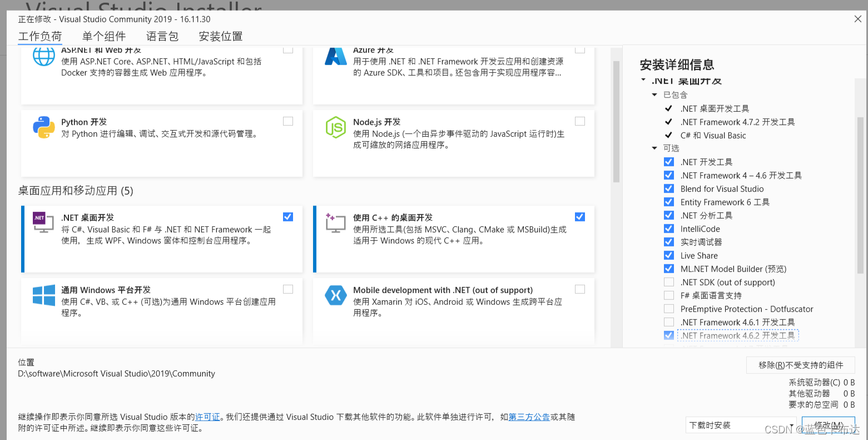Open the 许可证 link
Viewport: 868px width, 440px height.
click(207, 417)
